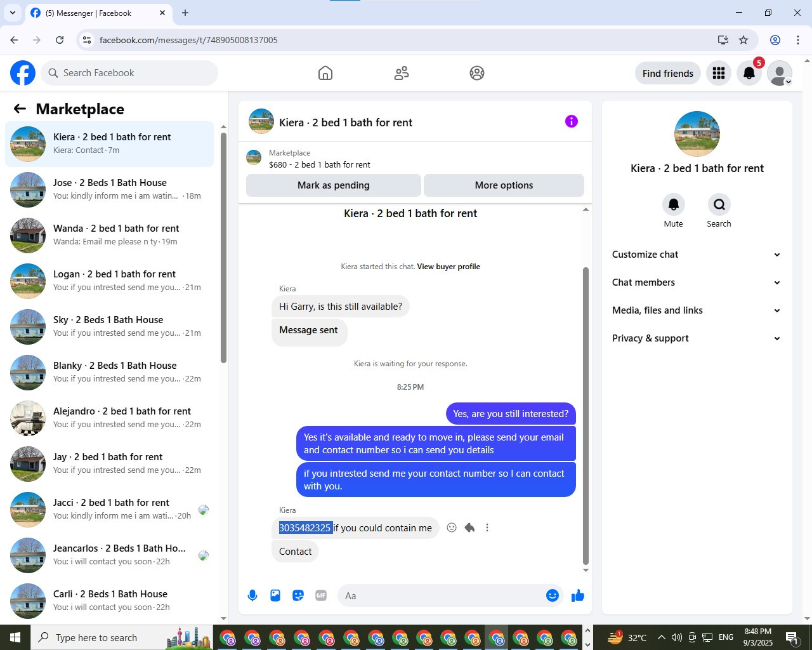Open conversation information purple icon
Viewport: 812px width, 650px height.
coord(572,121)
